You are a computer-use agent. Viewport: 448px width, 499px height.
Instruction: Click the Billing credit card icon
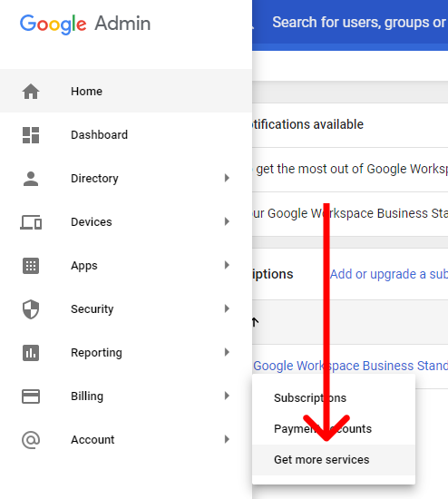(x=31, y=396)
